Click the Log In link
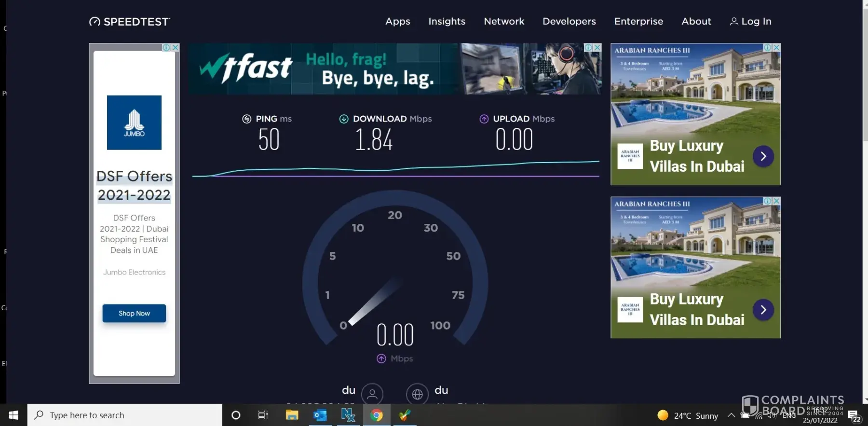 click(x=750, y=21)
